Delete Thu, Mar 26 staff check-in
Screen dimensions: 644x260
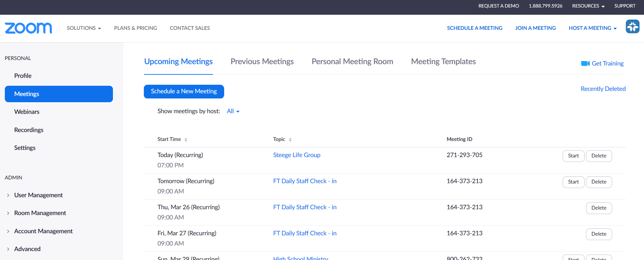click(599, 208)
